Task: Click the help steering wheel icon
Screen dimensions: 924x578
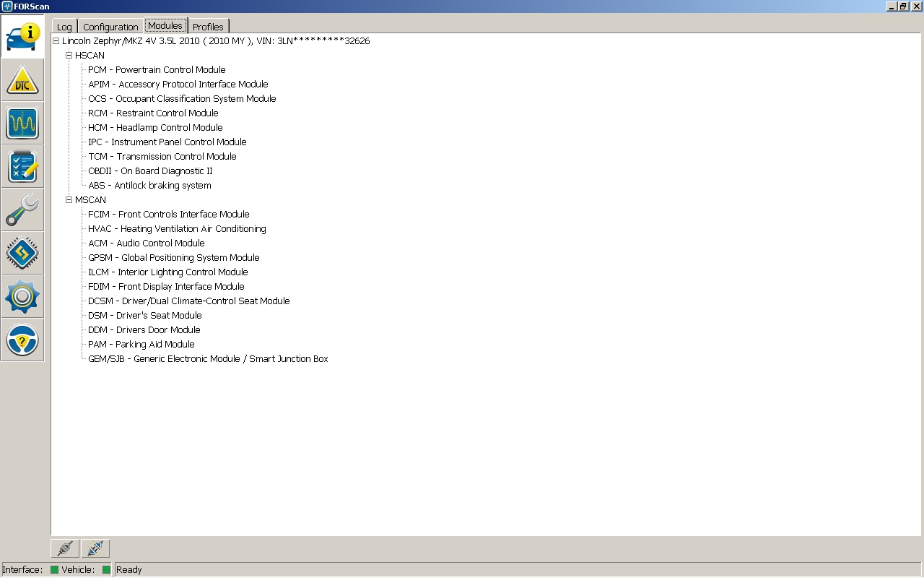Action: click(22, 340)
